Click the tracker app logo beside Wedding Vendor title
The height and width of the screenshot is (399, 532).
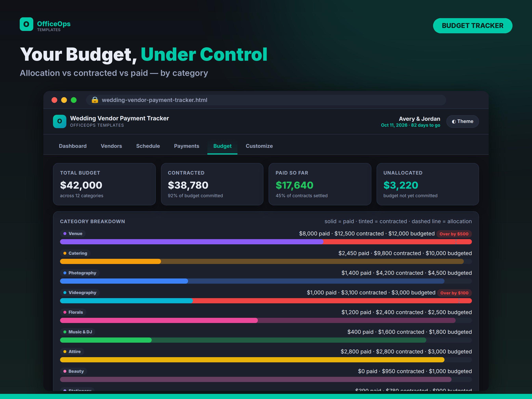coord(60,121)
